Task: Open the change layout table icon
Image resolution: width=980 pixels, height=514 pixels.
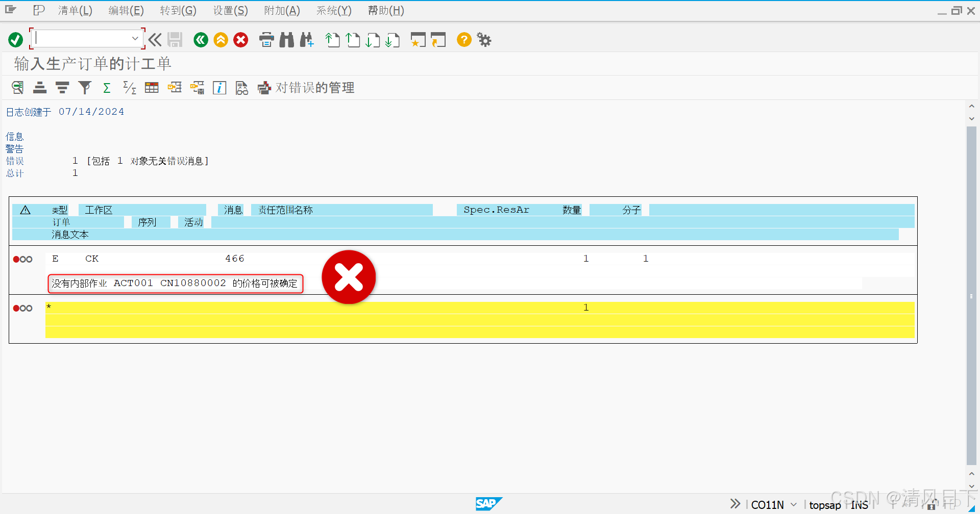Action: (x=151, y=87)
